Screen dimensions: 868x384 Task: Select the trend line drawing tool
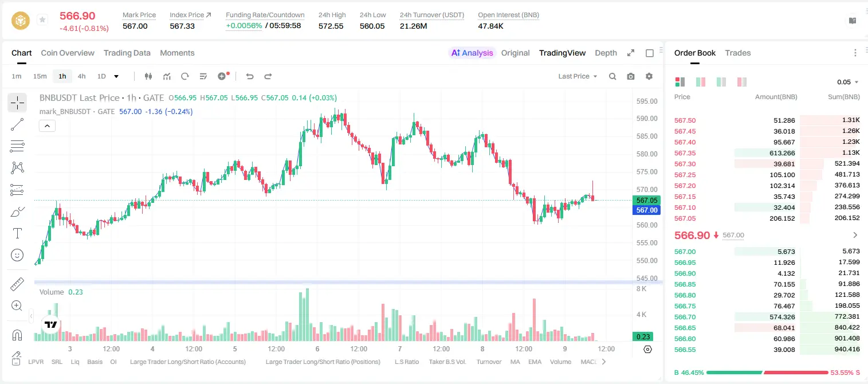tap(17, 124)
